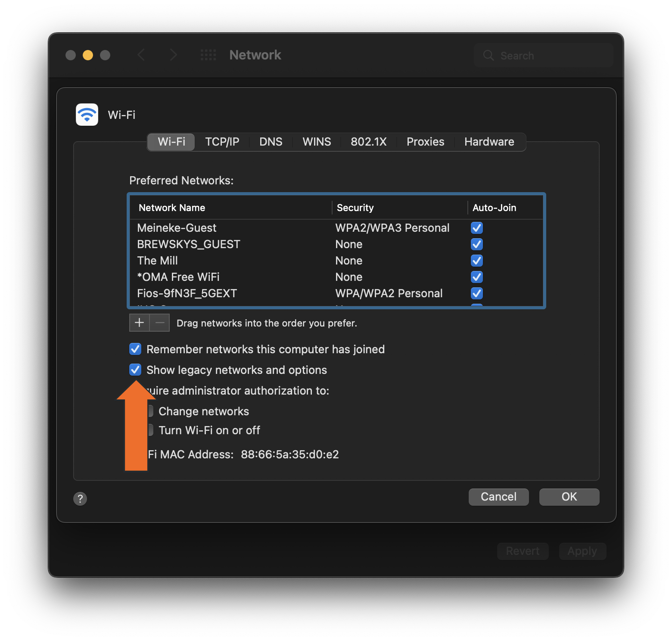Image resolution: width=672 pixels, height=641 pixels.
Task: Click the show-all preferences grid icon
Action: click(x=208, y=55)
